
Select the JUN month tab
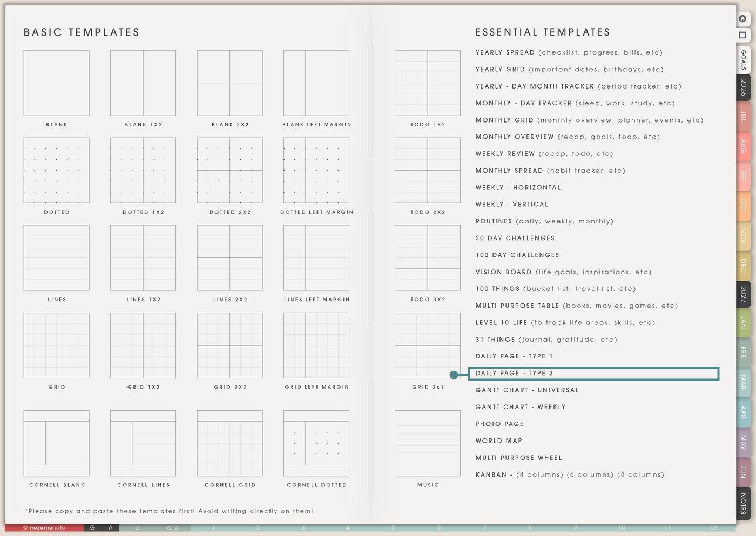coord(743,471)
